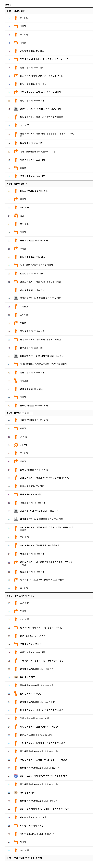
Task: Select the 경유2 해브림온천호텔 waypoint header
Action: (49, 413)
